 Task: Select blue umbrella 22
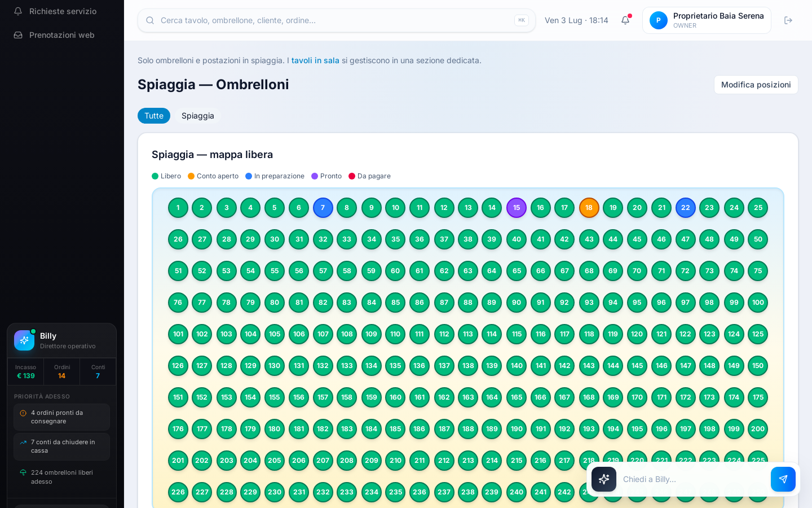tap(686, 208)
